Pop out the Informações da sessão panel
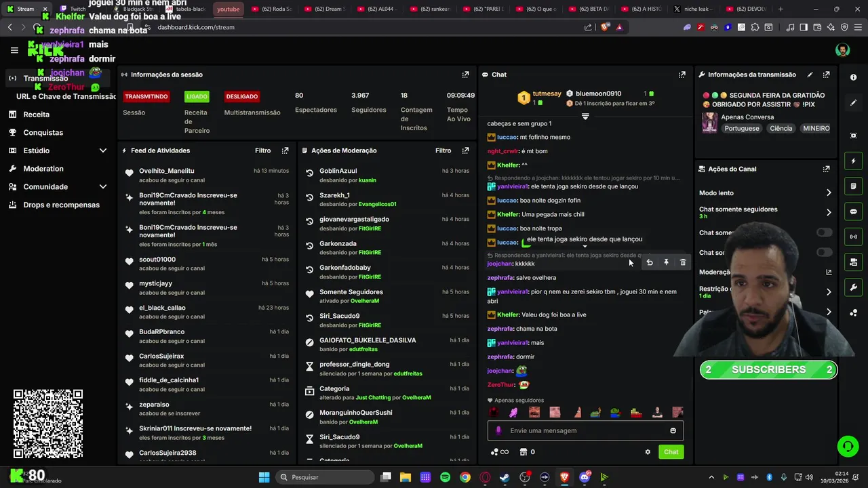 click(465, 75)
